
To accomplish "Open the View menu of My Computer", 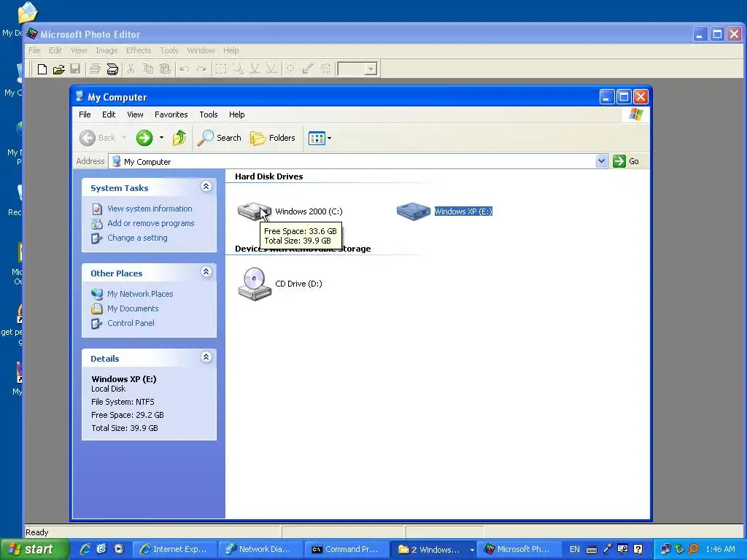I will click(x=135, y=114).
